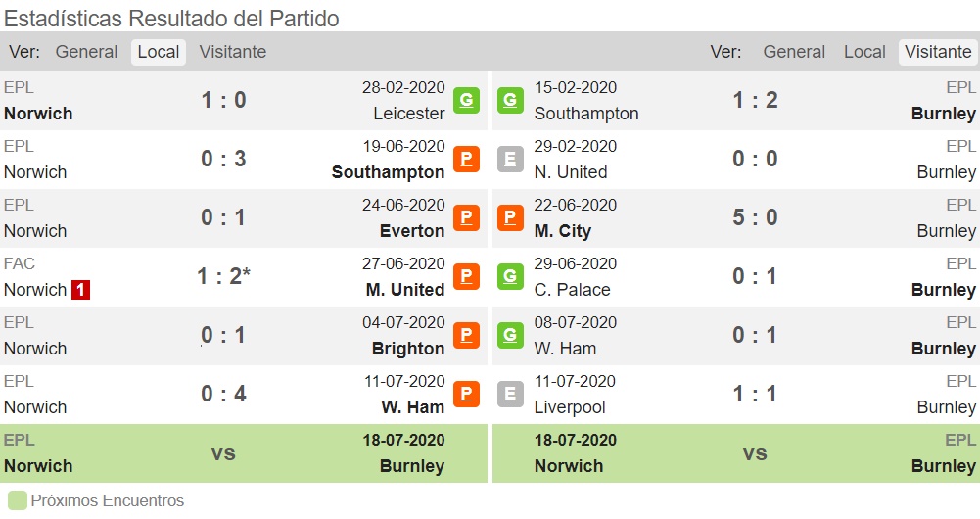
Task: Open Southampton team link in left table
Action: [388, 172]
